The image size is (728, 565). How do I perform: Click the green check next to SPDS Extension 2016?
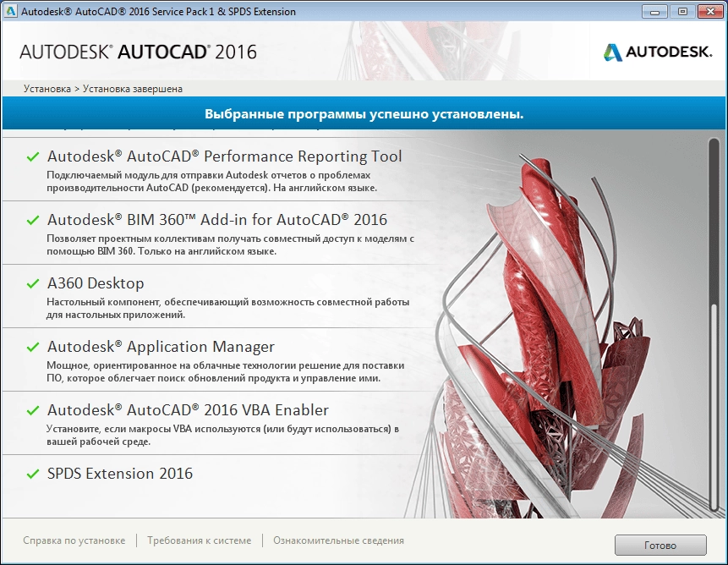[33, 474]
